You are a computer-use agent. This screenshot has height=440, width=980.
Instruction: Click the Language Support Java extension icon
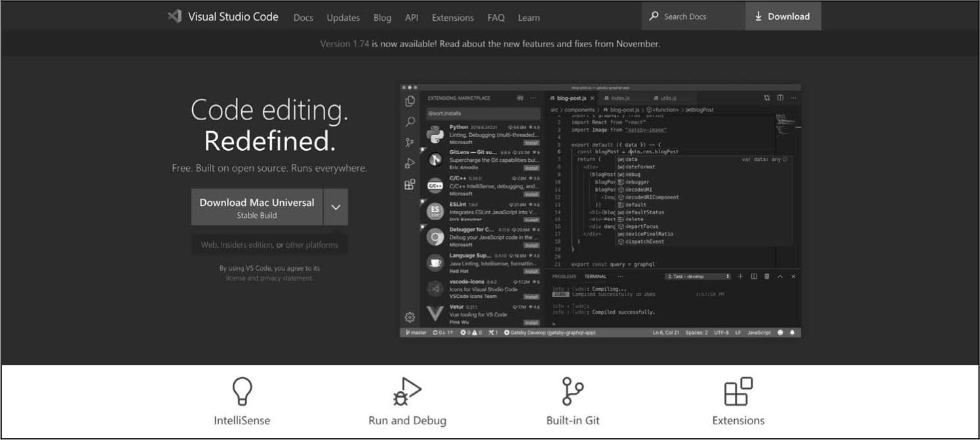pos(435,262)
